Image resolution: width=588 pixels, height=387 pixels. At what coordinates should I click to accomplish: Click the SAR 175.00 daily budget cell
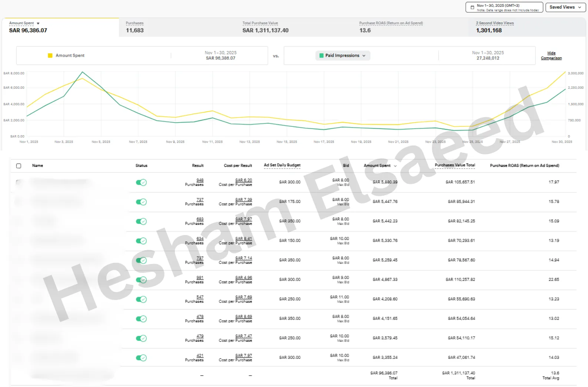coord(290,202)
